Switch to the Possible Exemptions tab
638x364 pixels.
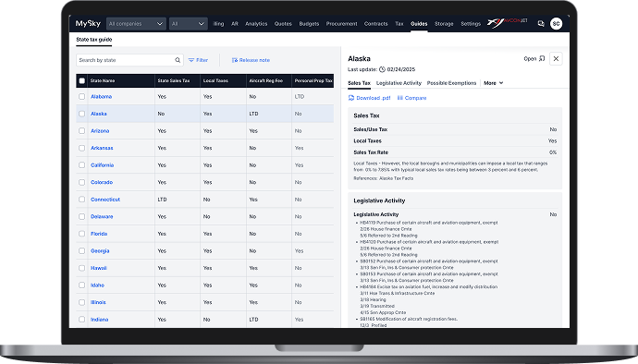(x=451, y=83)
